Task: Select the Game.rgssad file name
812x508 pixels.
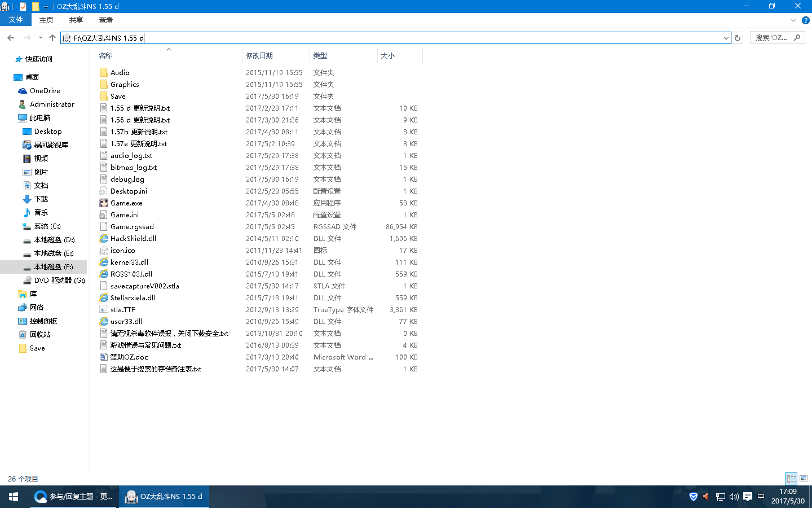Action: [132, 227]
